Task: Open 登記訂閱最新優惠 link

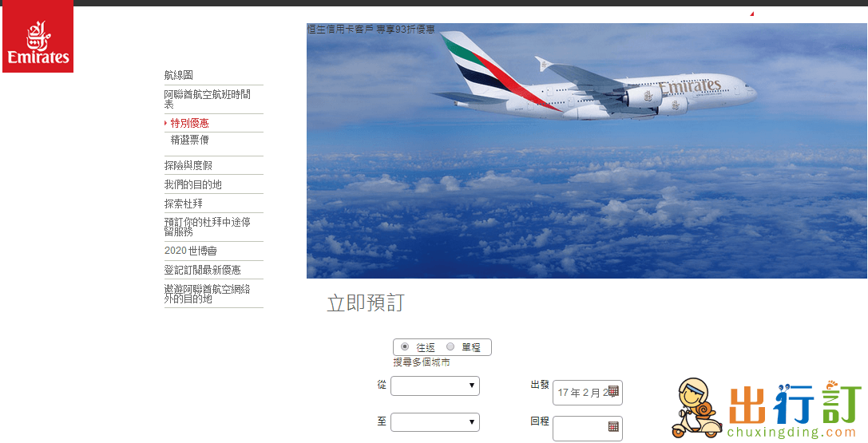Action: [x=203, y=270]
